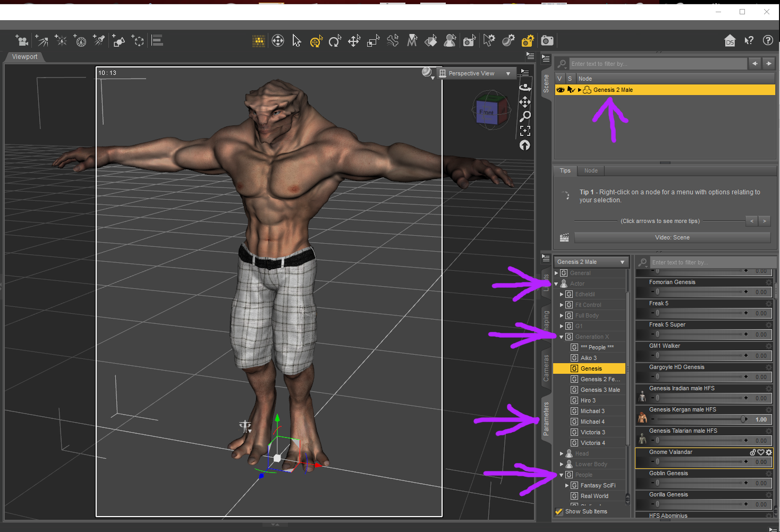The height and width of the screenshot is (532, 780).
Task: Select the Translate tool
Action: click(354, 41)
